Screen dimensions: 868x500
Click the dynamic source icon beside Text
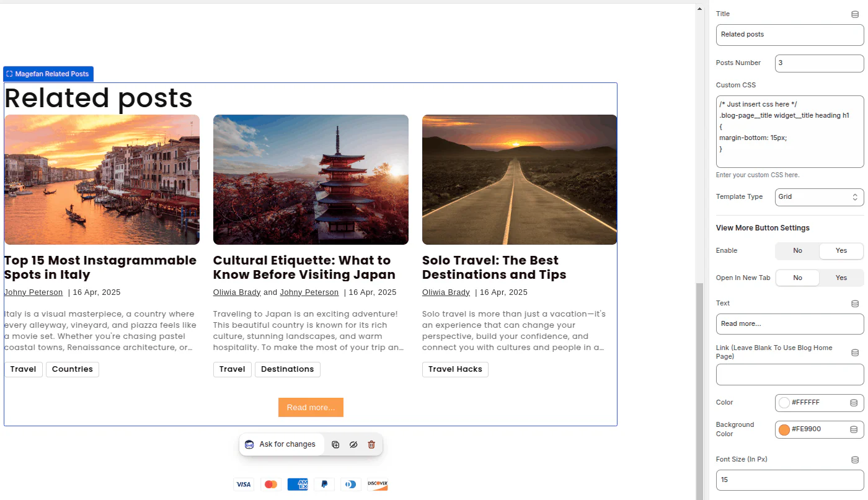point(855,304)
